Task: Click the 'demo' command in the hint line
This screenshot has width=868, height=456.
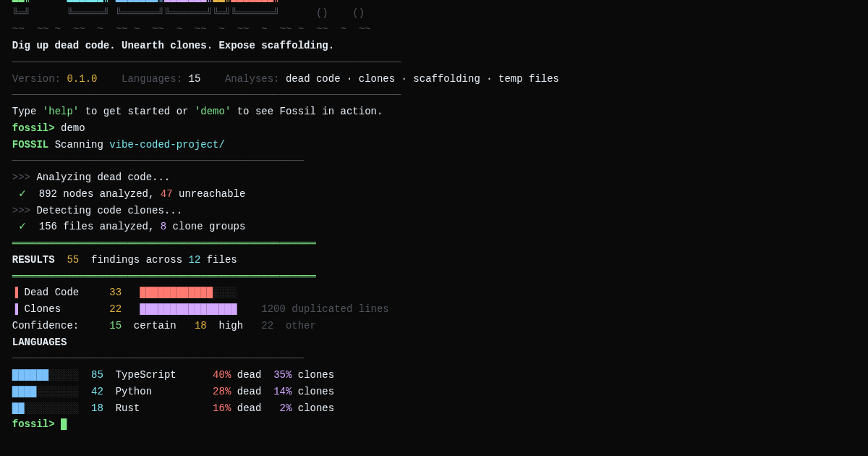Action: click(x=213, y=111)
